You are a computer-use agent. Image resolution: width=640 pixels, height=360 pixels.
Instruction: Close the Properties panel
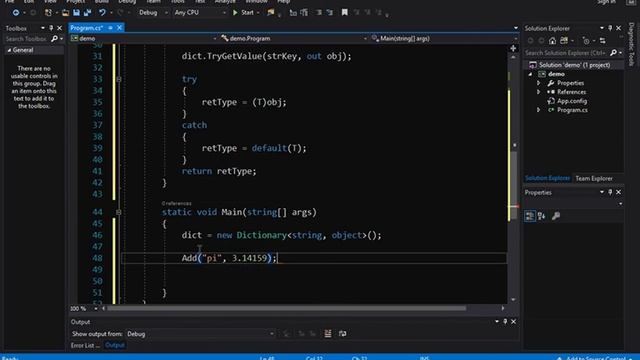pyautogui.click(x=619, y=192)
